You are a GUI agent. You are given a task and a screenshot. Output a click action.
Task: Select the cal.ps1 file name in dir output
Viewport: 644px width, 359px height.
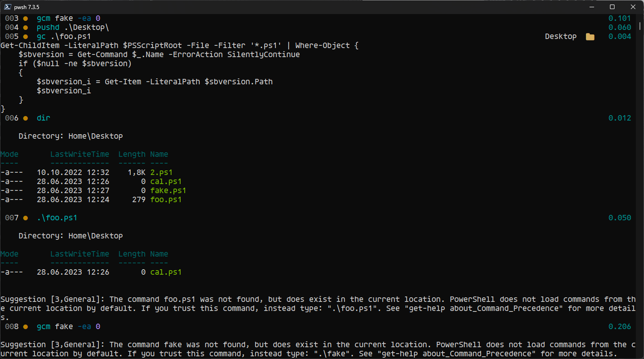click(166, 181)
